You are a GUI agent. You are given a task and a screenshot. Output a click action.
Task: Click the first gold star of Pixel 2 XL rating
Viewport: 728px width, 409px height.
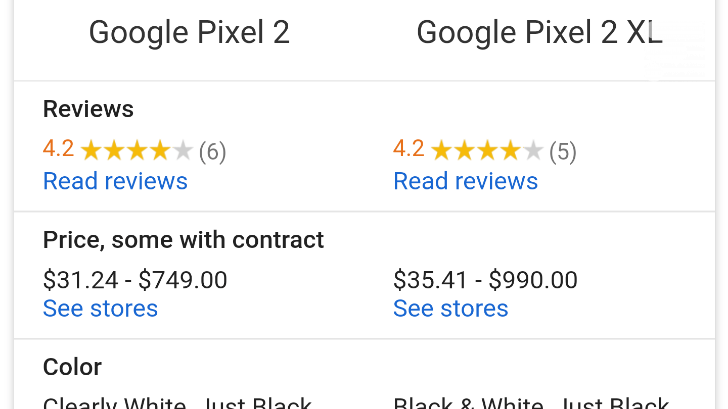tap(441, 151)
